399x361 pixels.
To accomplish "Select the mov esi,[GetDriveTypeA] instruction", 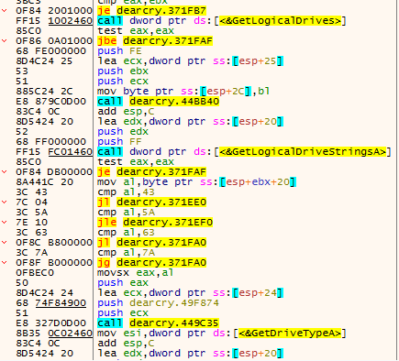I will pyautogui.click(x=222, y=333).
